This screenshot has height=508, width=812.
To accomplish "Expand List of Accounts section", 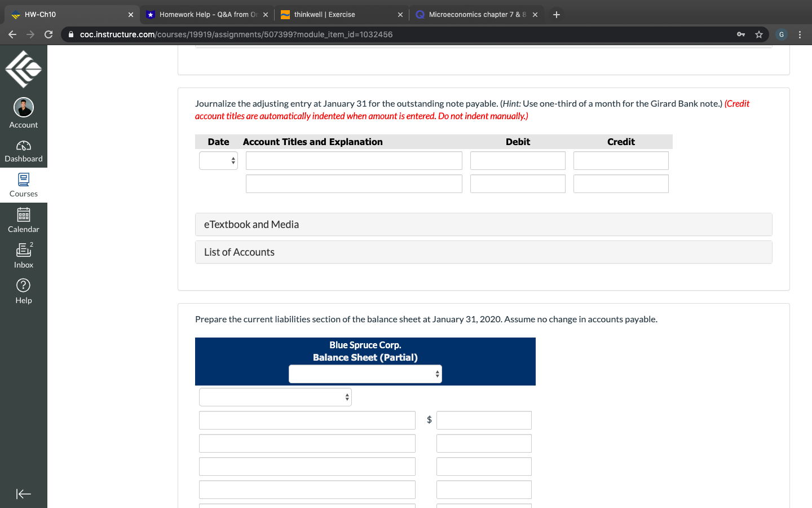I will coord(484,252).
